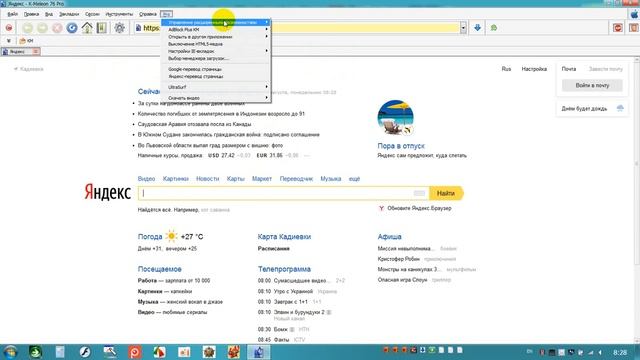Click the Stop loading X button
The height and width of the screenshot is (360, 640).
pos(57,28)
